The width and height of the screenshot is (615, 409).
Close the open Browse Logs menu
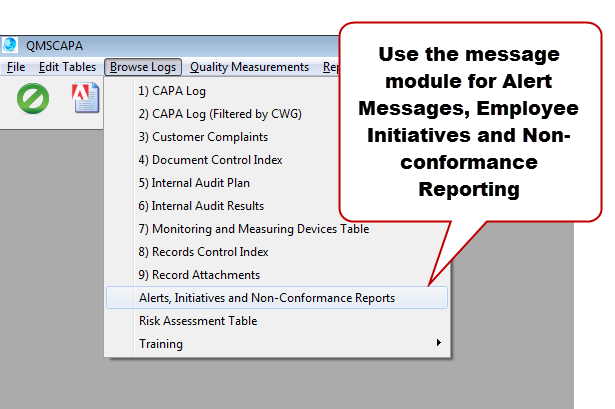click(142, 67)
